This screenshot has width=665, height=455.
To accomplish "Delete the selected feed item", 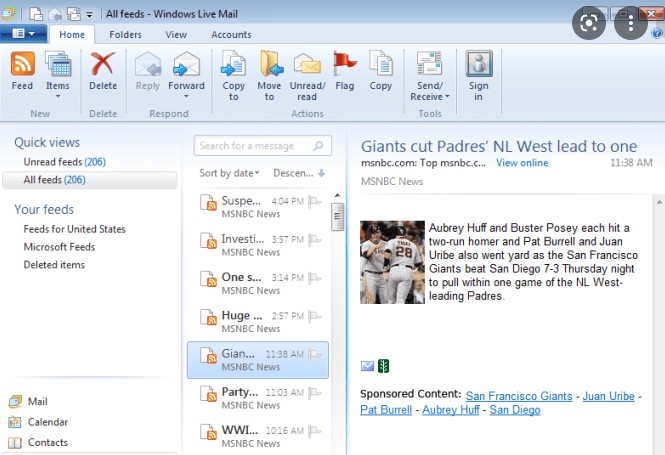I will click(103, 71).
